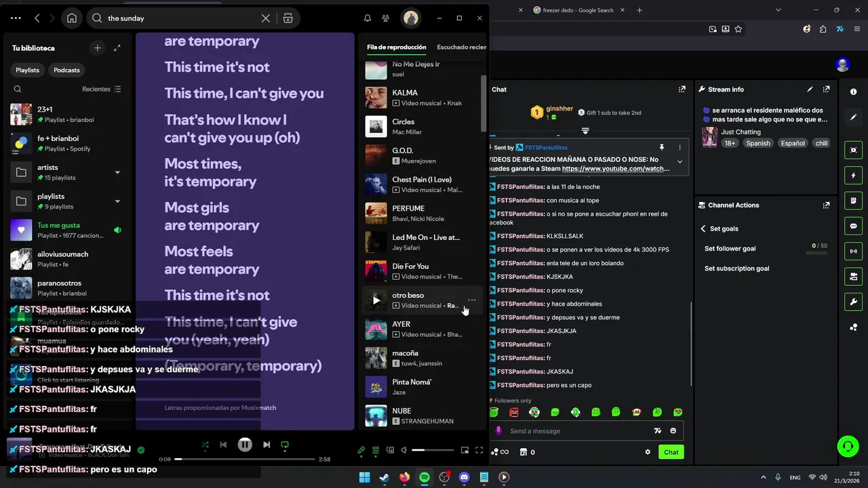Viewport: 868px width, 488px height.
Task: Click the info icon in right sidebar
Action: point(853,91)
